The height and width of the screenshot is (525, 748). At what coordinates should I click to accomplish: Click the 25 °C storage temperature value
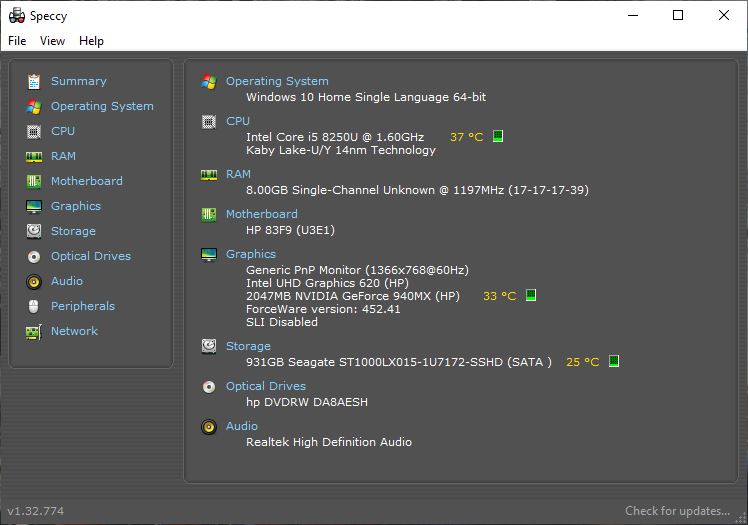582,362
